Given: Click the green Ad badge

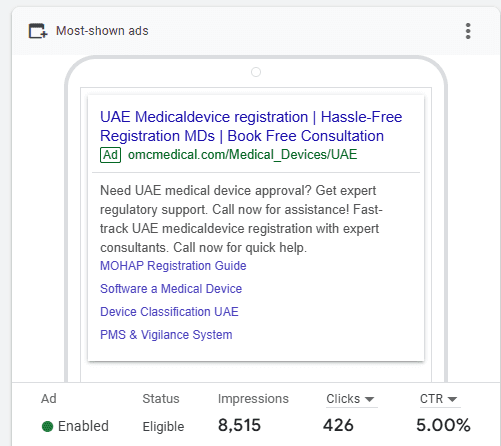Looking at the screenshot, I should 110,155.
